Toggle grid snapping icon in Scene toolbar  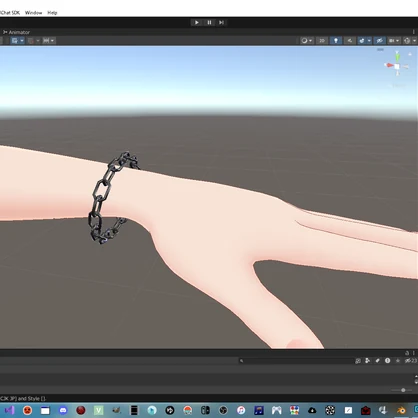click(46, 41)
